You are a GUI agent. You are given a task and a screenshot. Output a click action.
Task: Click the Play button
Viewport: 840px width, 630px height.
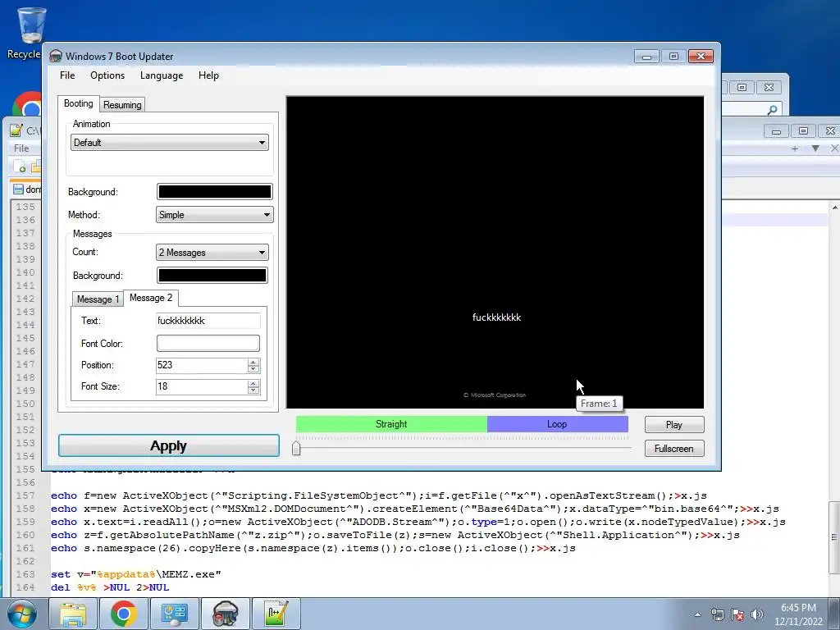click(674, 425)
